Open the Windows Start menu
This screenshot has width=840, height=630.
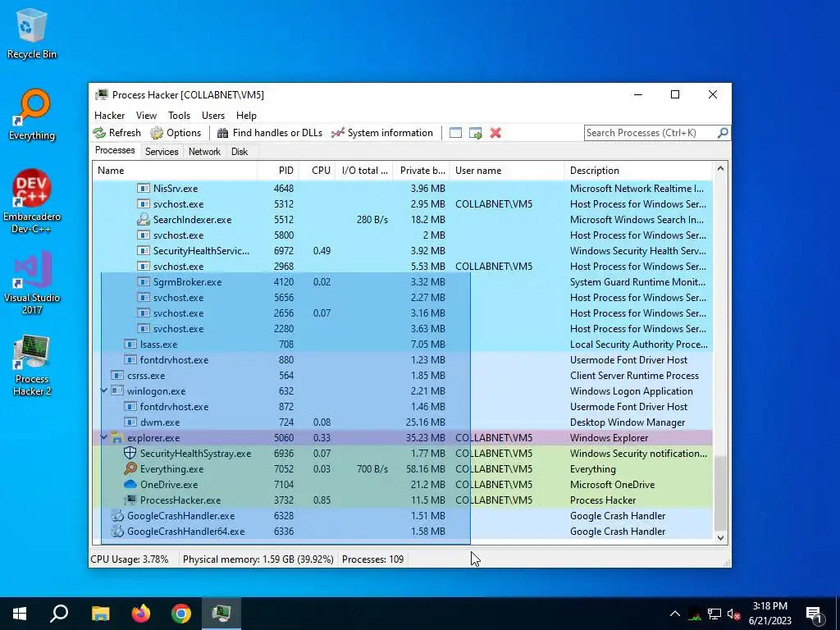click(20, 614)
